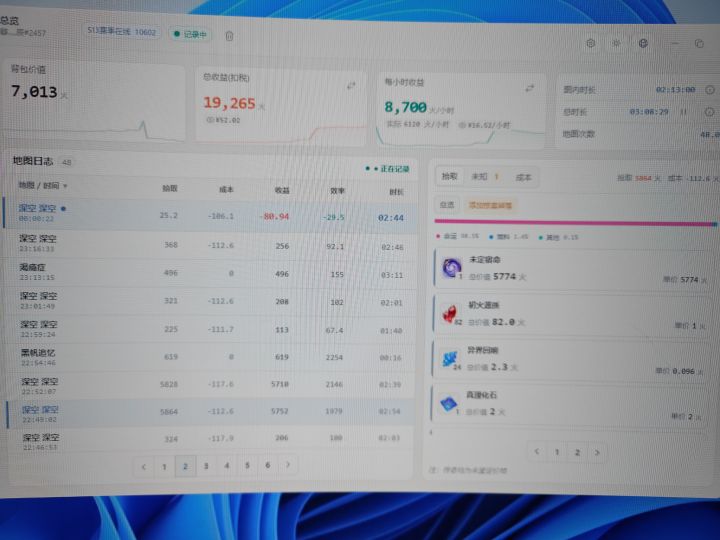Click the pink legend dot

click(438, 236)
